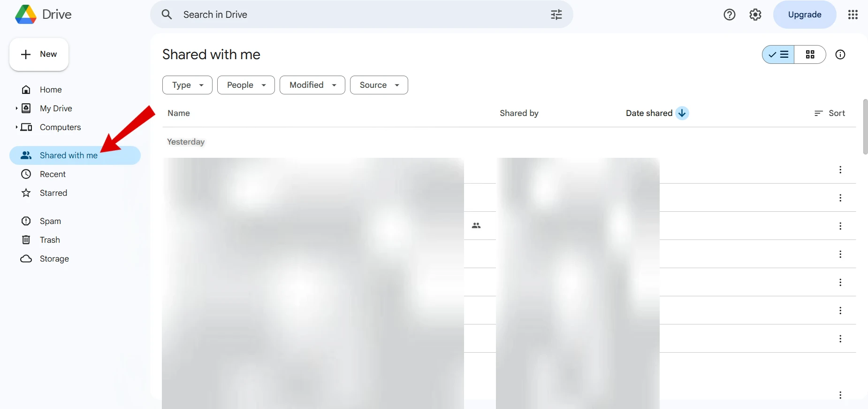Click the Google Drive logo
Viewport: 868px width, 409px height.
point(26,15)
